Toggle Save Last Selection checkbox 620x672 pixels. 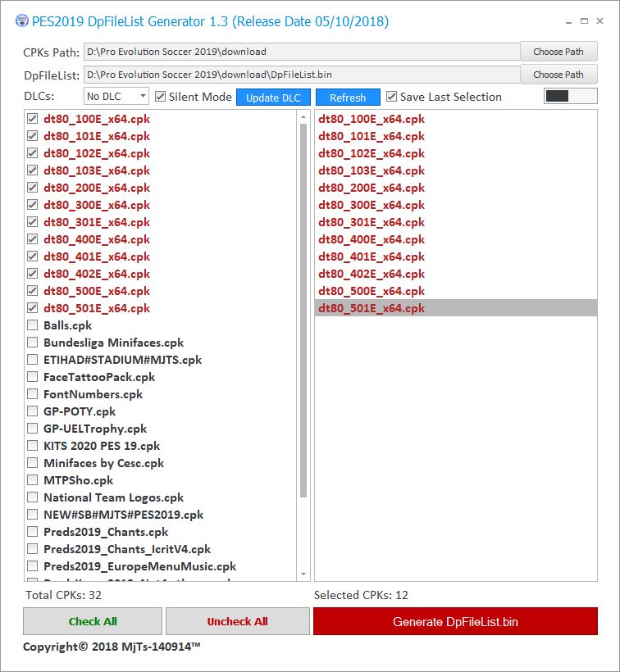coord(391,97)
